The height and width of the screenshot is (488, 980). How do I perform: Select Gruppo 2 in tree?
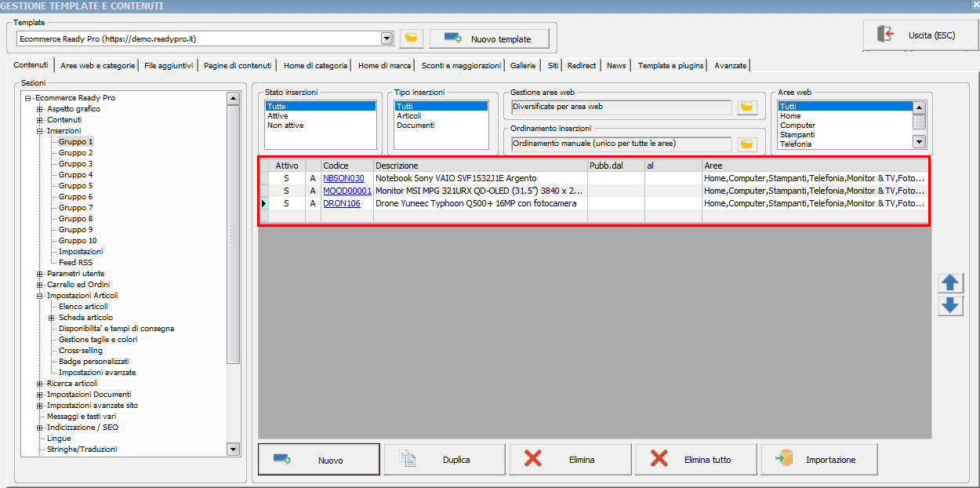point(75,153)
